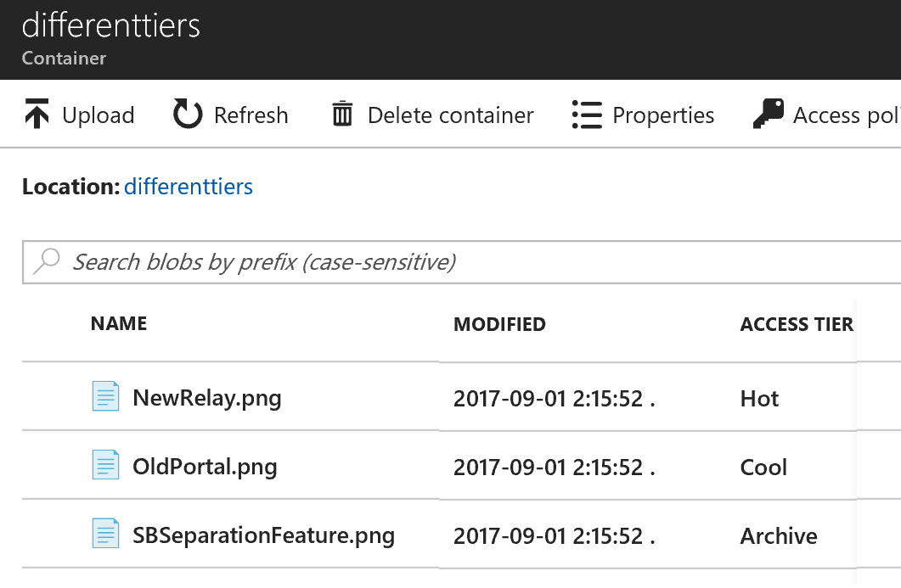The height and width of the screenshot is (588, 901).
Task: Select the SBSeparationFeature.png blob name
Action: (263, 535)
